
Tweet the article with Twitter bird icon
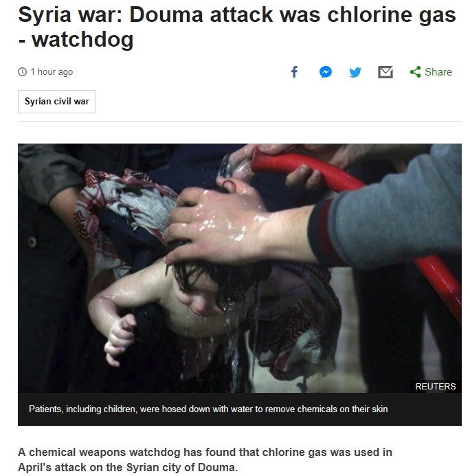[x=355, y=72]
